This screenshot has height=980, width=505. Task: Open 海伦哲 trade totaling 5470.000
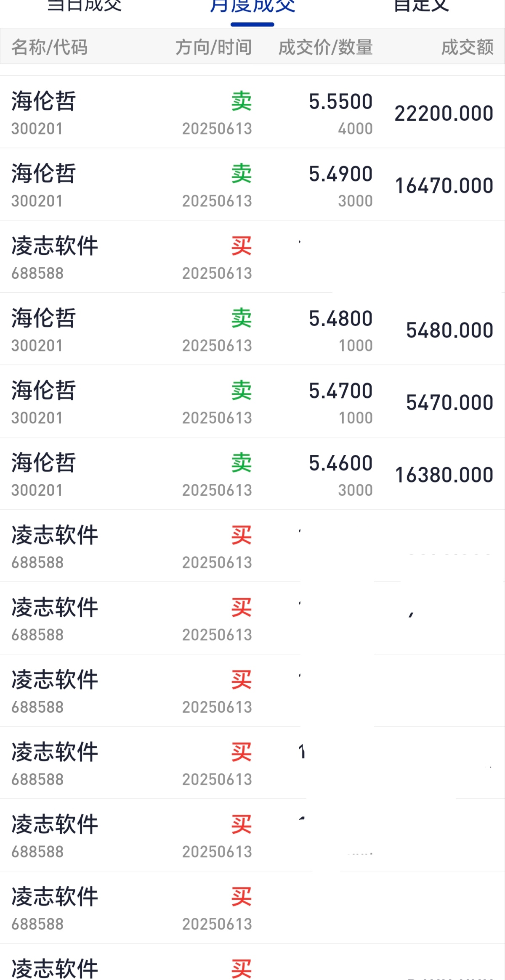252,402
